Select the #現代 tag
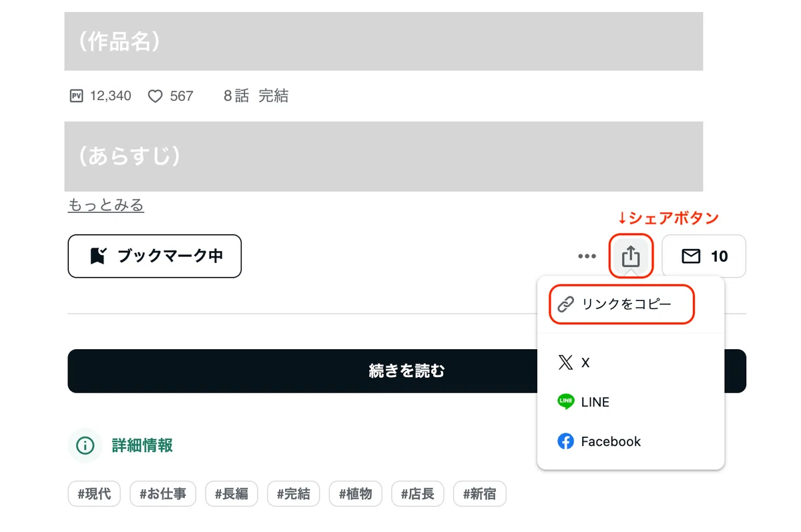Viewport: 801px width, 532px height. point(94,495)
